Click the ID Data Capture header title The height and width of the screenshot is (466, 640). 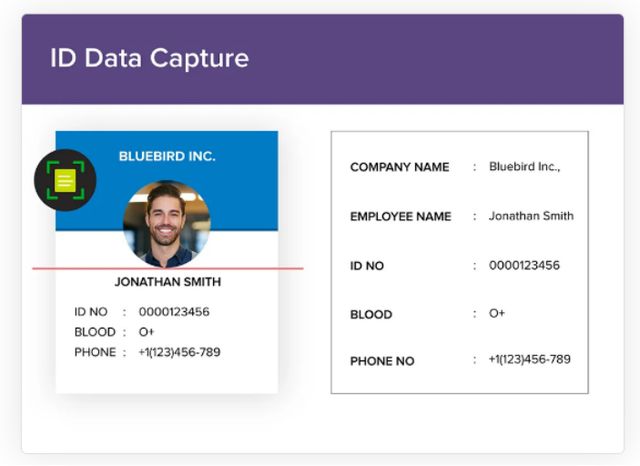click(x=149, y=58)
